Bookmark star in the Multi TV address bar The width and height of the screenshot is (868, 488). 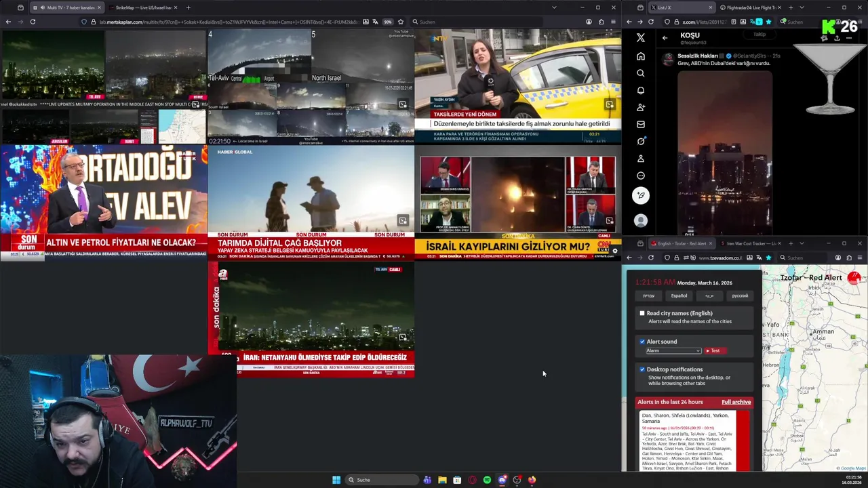tap(401, 22)
